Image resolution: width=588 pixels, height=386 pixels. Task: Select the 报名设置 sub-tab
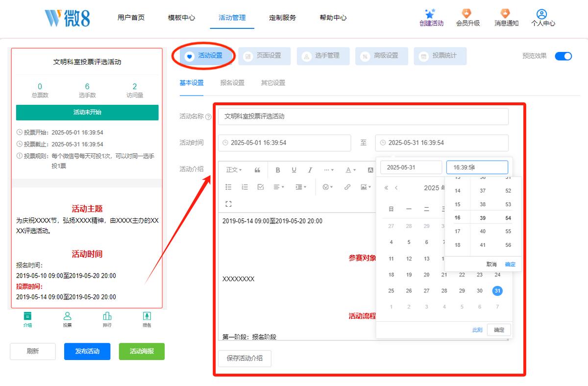232,83
